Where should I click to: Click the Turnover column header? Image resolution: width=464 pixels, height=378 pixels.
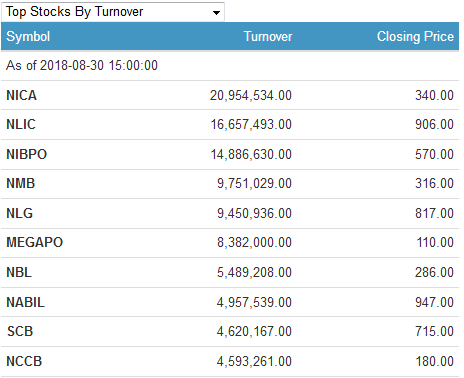point(268,36)
